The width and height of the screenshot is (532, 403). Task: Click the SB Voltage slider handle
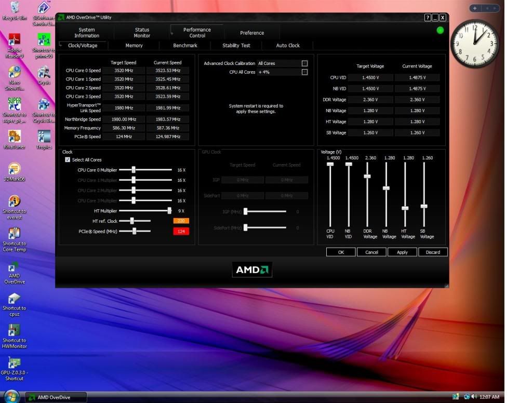coord(424,206)
